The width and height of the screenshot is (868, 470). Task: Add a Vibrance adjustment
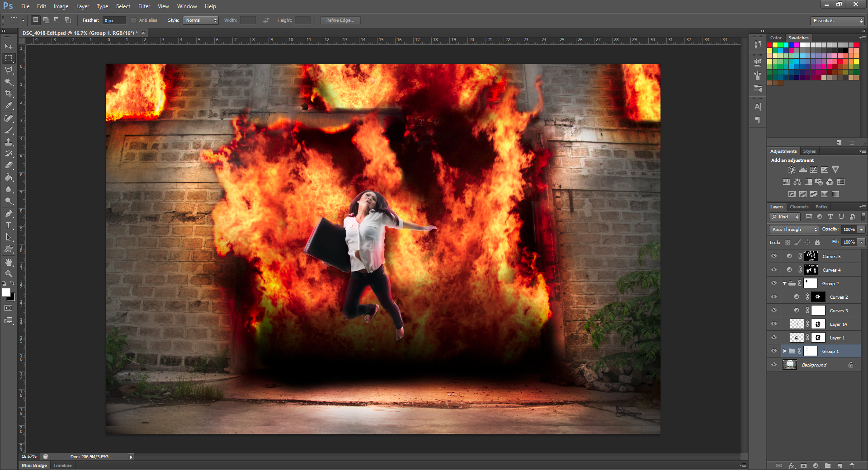tap(835, 170)
